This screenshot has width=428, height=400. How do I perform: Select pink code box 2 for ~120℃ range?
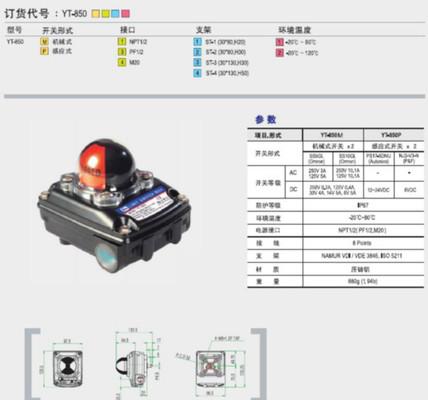click(280, 53)
